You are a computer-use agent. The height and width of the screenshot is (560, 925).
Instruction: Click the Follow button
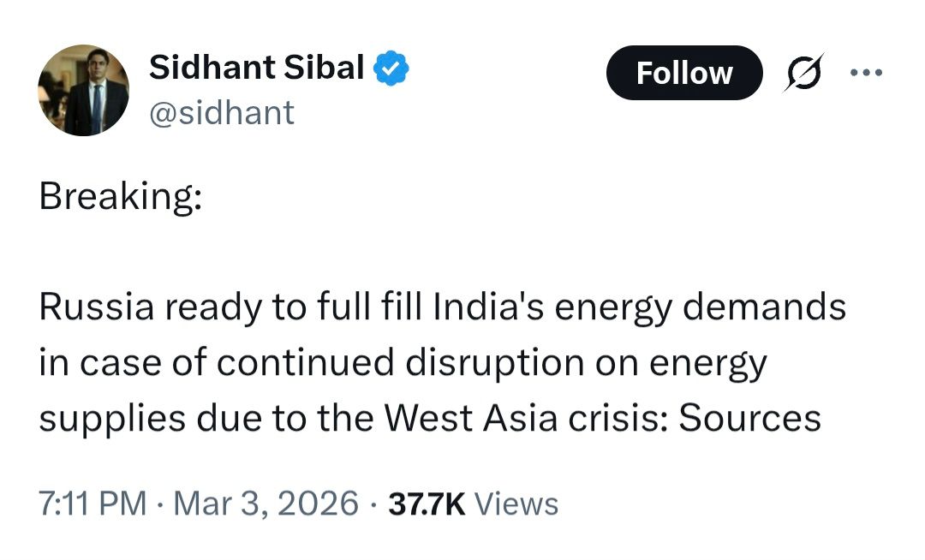683,74
